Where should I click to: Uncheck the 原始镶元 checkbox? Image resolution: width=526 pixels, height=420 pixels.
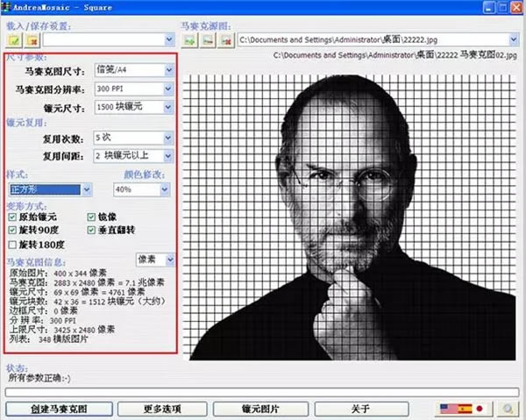[12, 217]
